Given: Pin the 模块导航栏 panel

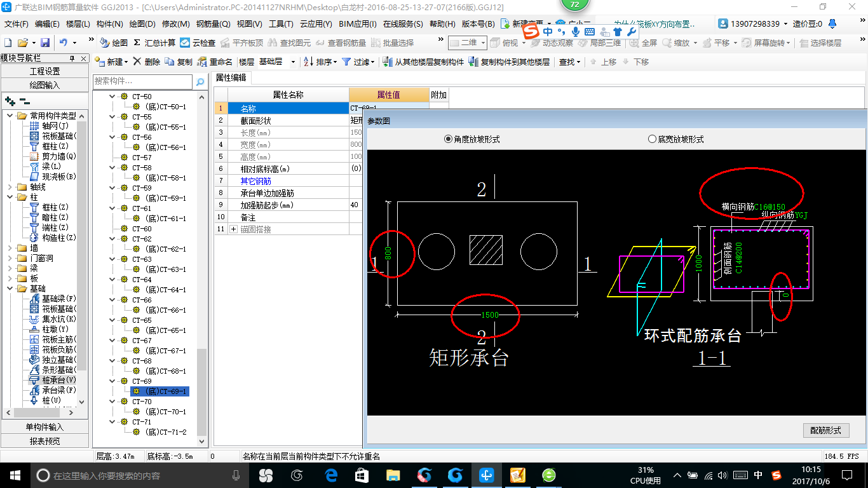Looking at the screenshot, I should click(72, 58).
